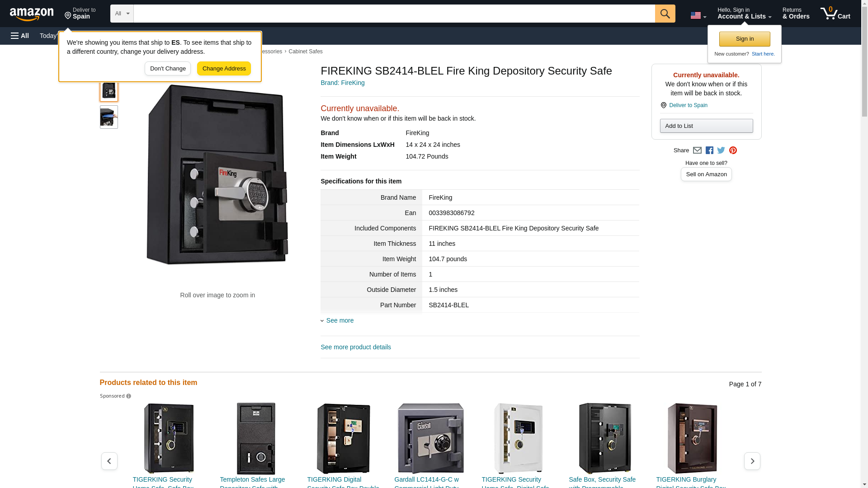The width and height of the screenshot is (868, 488).
Task: Click the search magnifier button
Action: 665,14
